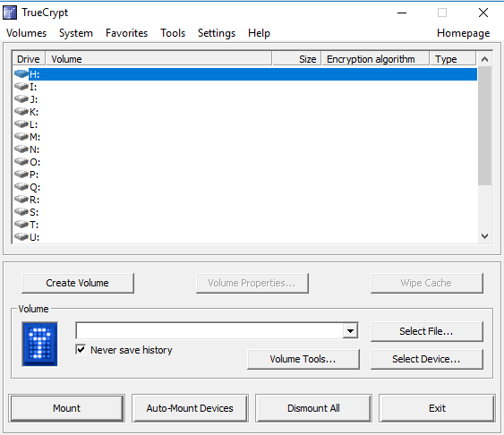Screen dimensions: 504x435
Task: Open the volume path dropdown arrow
Action: pos(350,330)
